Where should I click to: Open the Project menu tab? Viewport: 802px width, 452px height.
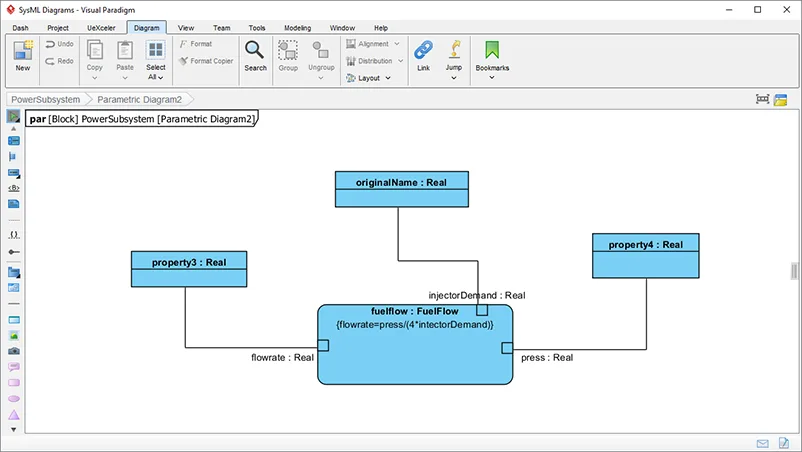(58, 28)
